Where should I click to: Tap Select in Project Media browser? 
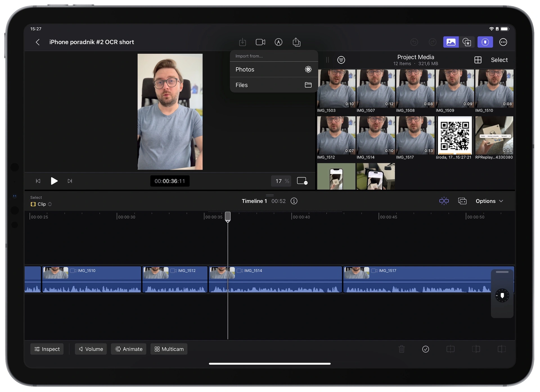(499, 60)
